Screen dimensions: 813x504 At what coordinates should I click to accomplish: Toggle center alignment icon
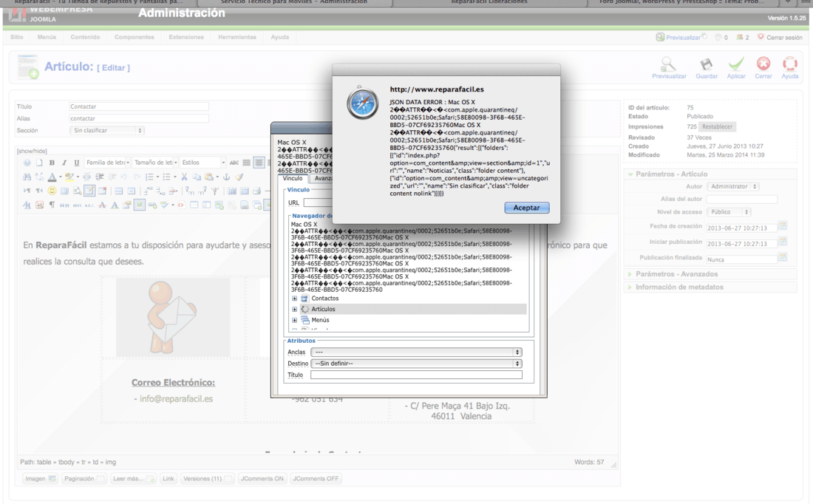[x=259, y=163]
